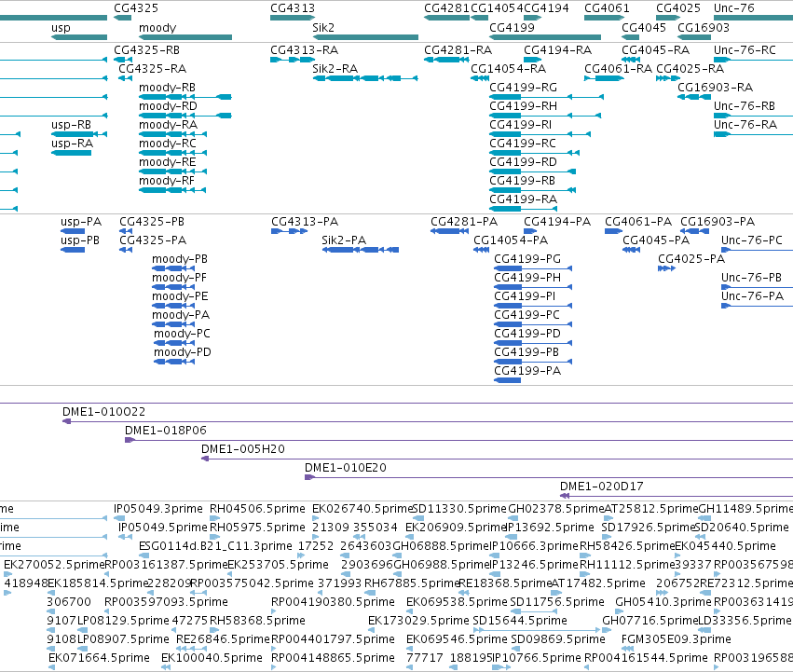
Task: Select EST SD09869.5prime
Action: 558,639
